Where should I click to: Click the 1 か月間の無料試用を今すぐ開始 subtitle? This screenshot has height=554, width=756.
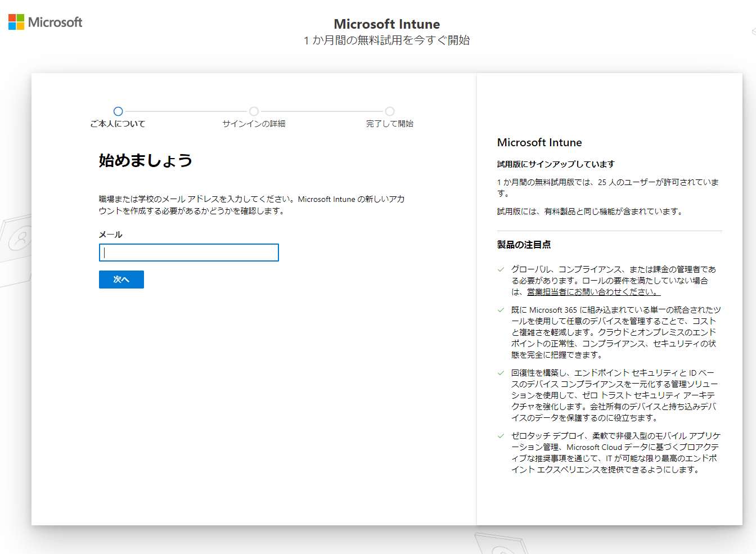coord(387,40)
